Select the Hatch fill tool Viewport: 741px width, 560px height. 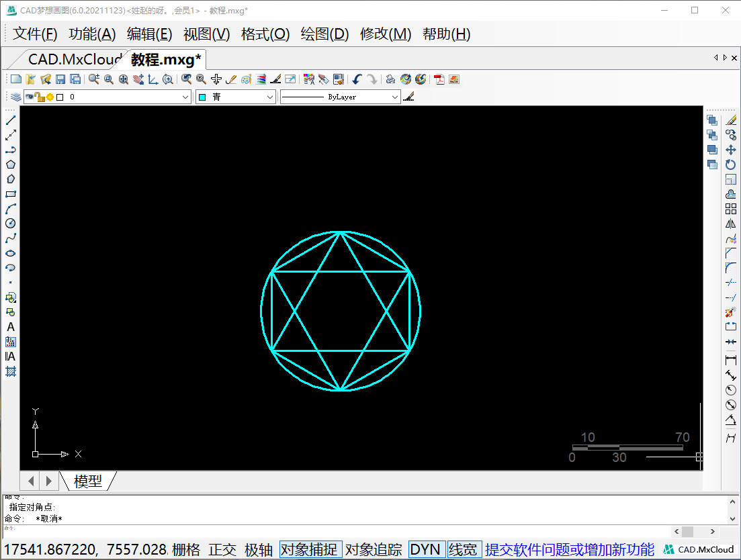(x=10, y=371)
